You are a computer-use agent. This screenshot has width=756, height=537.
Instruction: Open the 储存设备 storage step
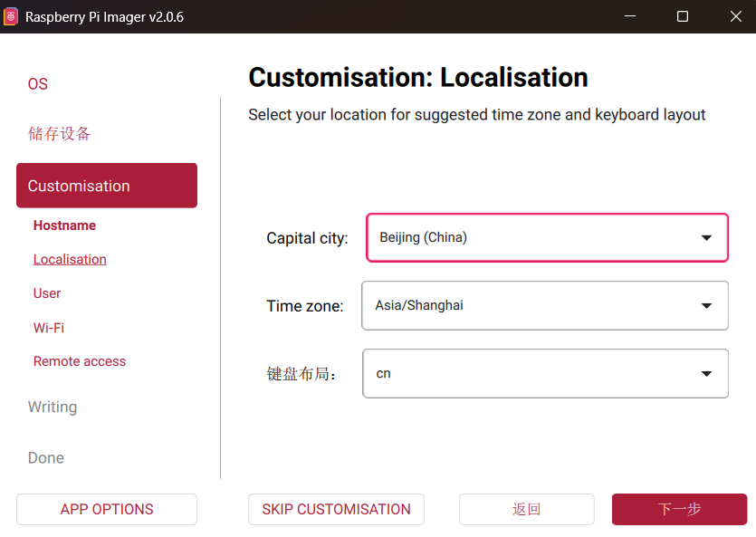(60, 134)
